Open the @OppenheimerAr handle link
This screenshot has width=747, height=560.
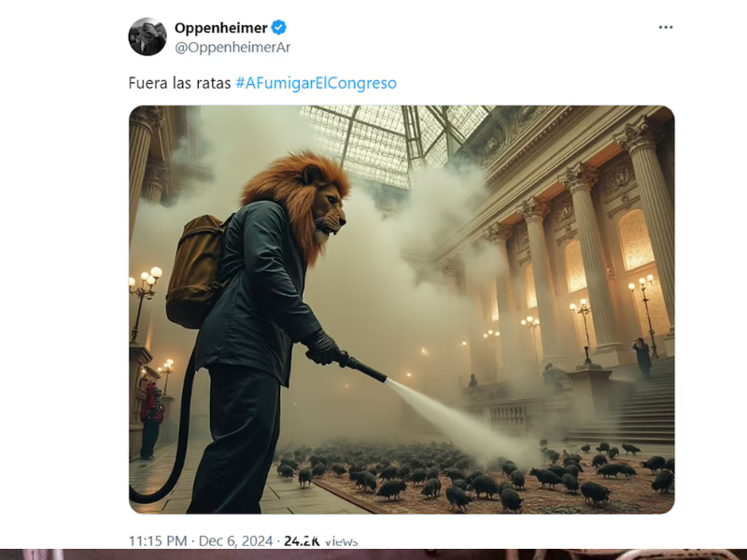point(233,48)
